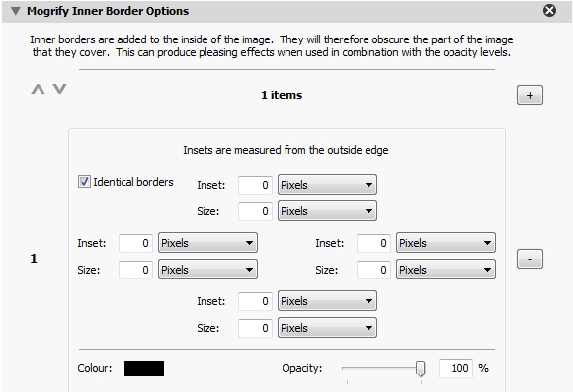
Task: Move border item up with up arrow
Action: (x=38, y=89)
